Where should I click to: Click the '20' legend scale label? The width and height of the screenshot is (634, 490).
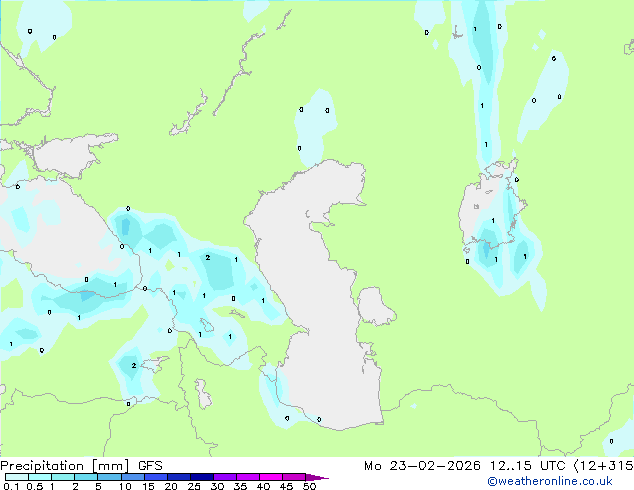click(171, 486)
